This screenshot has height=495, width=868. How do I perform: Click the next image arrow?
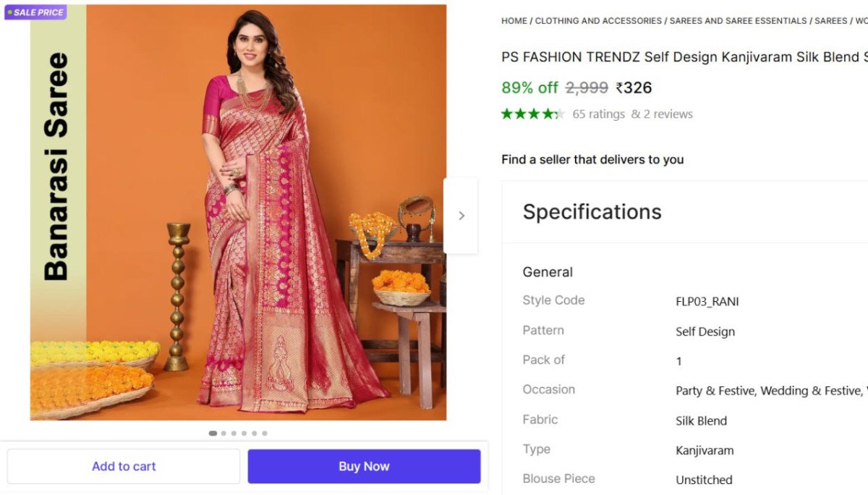pos(461,216)
